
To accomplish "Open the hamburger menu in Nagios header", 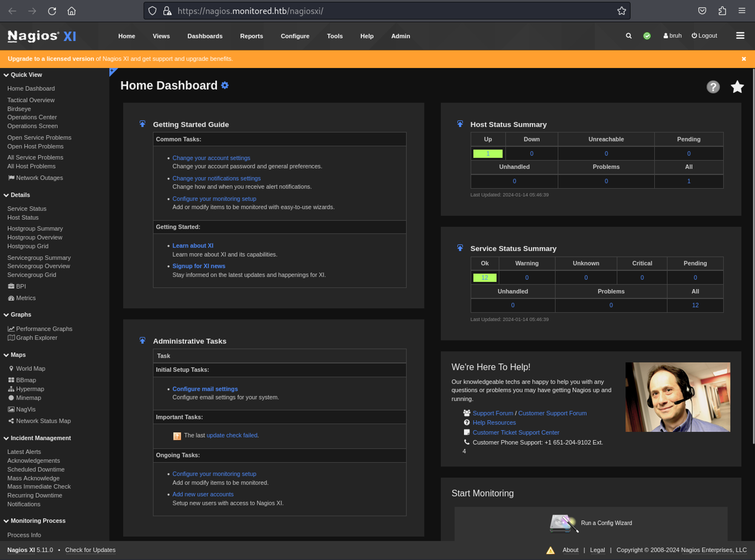I will pyautogui.click(x=740, y=35).
